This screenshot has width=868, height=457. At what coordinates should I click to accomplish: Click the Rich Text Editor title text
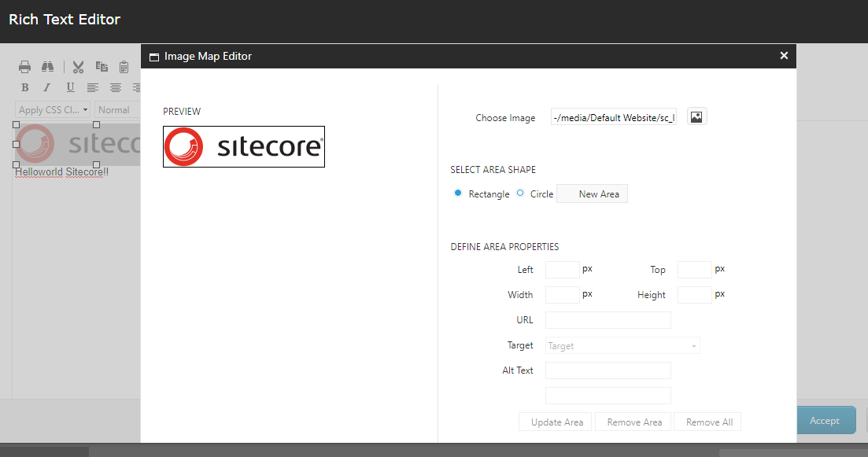pos(65,20)
